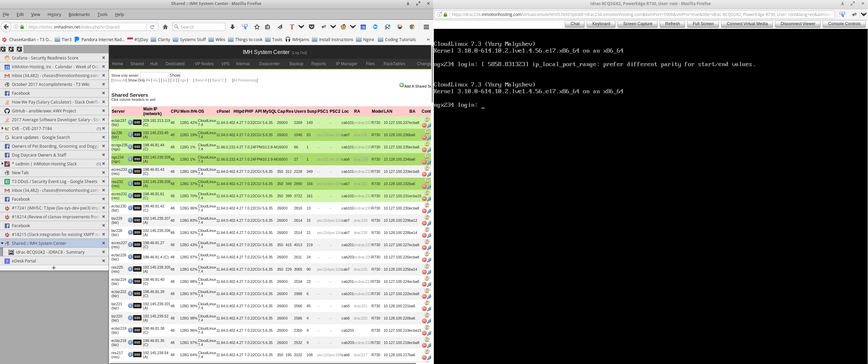
Task: Open the Firefox downloads arrow icon
Action: click(x=233, y=27)
